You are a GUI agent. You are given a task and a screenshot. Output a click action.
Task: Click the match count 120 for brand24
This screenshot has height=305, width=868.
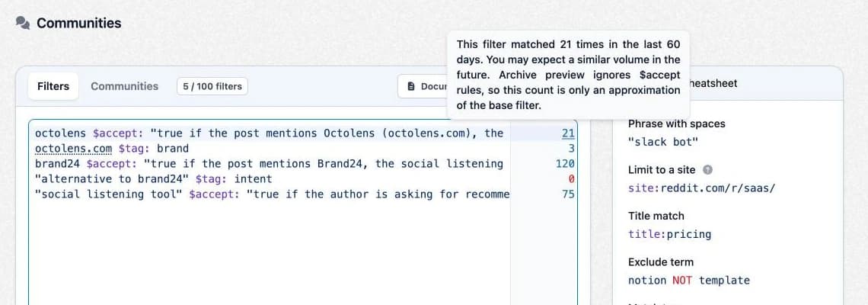tap(565, 164)
